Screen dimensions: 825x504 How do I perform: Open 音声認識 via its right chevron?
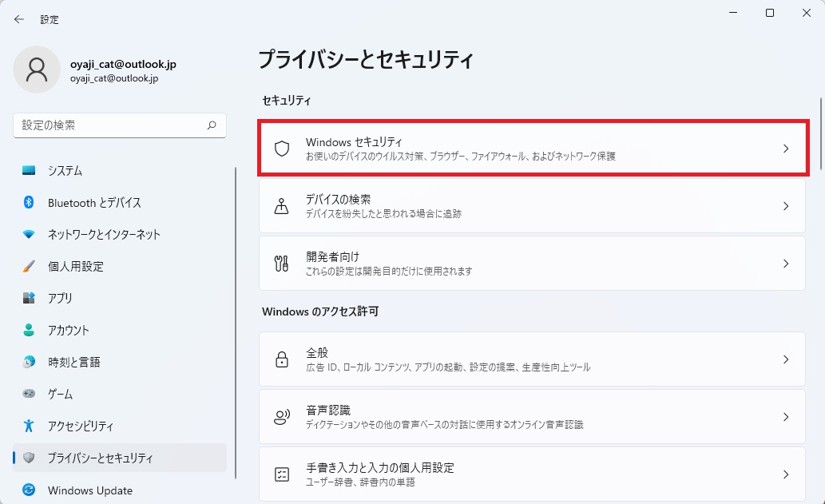[786, 417]
